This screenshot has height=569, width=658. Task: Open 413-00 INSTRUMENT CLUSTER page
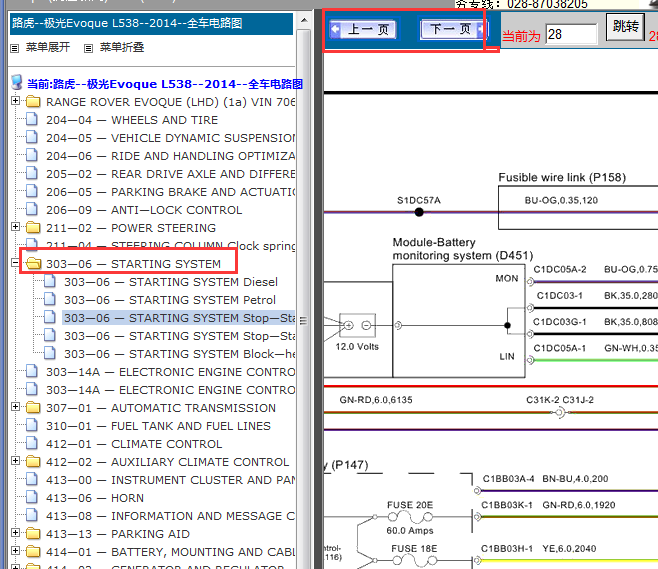coord(171,480)
